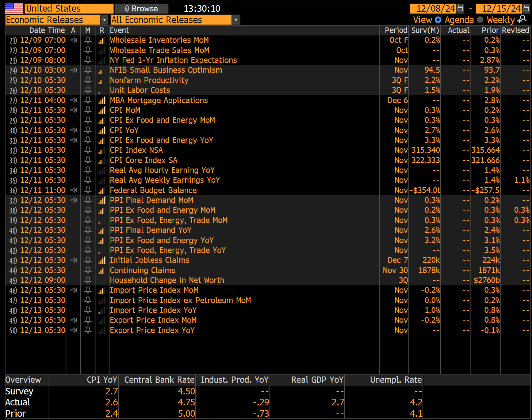Open the chart icon for PPI Final Demand MoM

point(102,200)
